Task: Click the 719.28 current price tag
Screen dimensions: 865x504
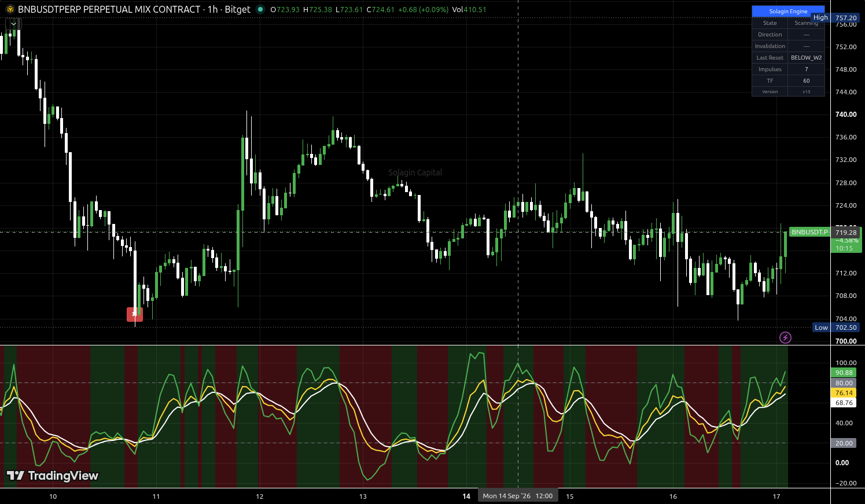Action: (x=846, y=233)
